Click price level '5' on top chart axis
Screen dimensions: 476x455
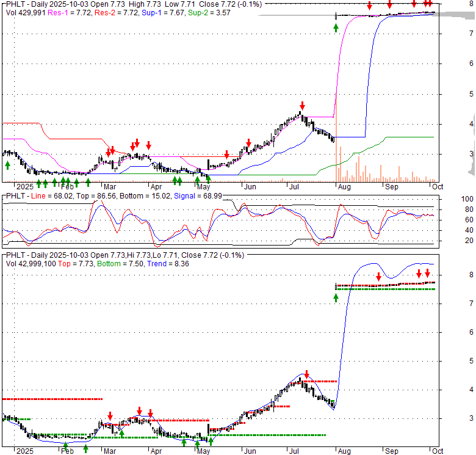[x=471, y=94]
